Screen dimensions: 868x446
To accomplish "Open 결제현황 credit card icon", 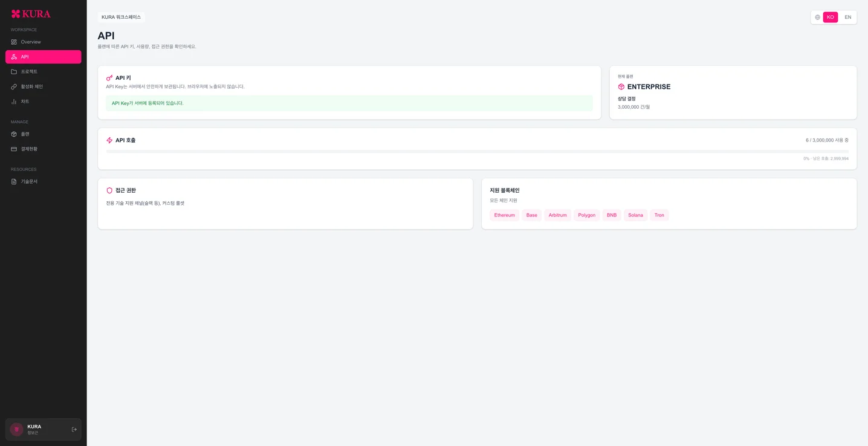I will (14, 149).
